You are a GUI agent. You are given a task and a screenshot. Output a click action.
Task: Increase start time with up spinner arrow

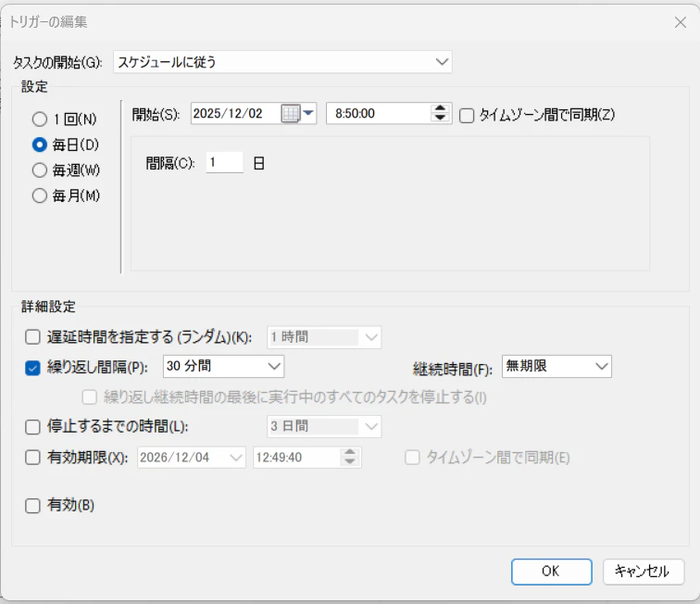440,108
